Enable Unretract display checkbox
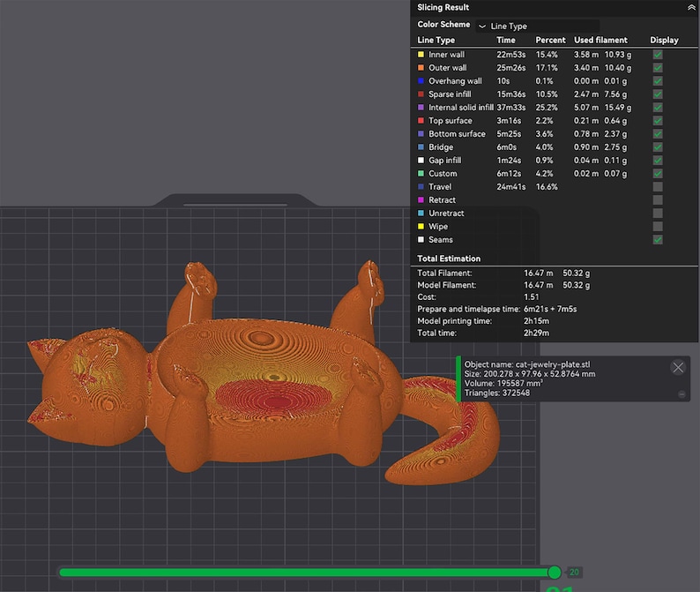This screenshot has width=700, height=592. point(658,214)
